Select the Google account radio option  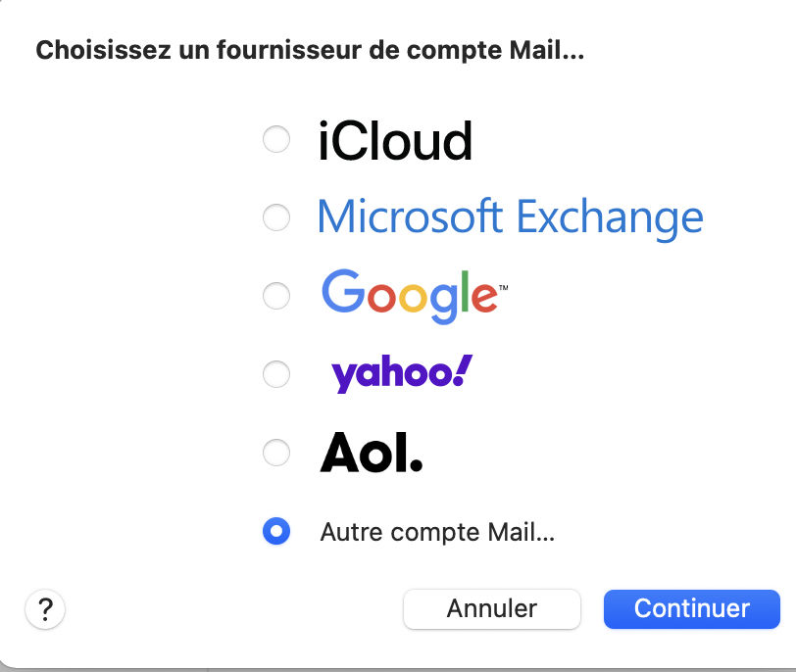click(276, 295)
